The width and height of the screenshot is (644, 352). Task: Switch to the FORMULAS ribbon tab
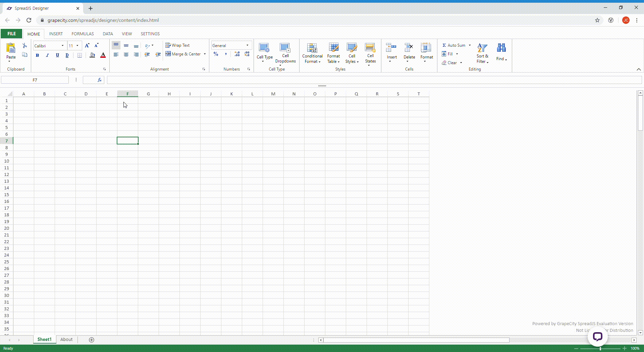click(x=83, y=34)
